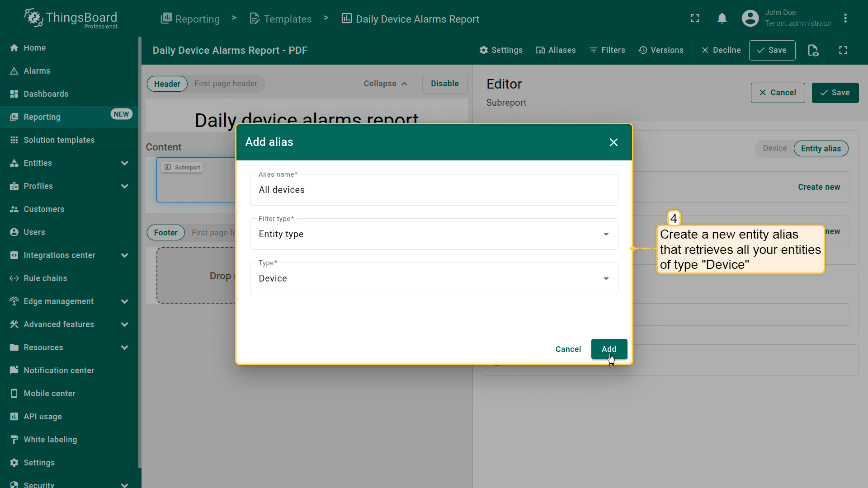Select Header toggle chip

point(167,84)
